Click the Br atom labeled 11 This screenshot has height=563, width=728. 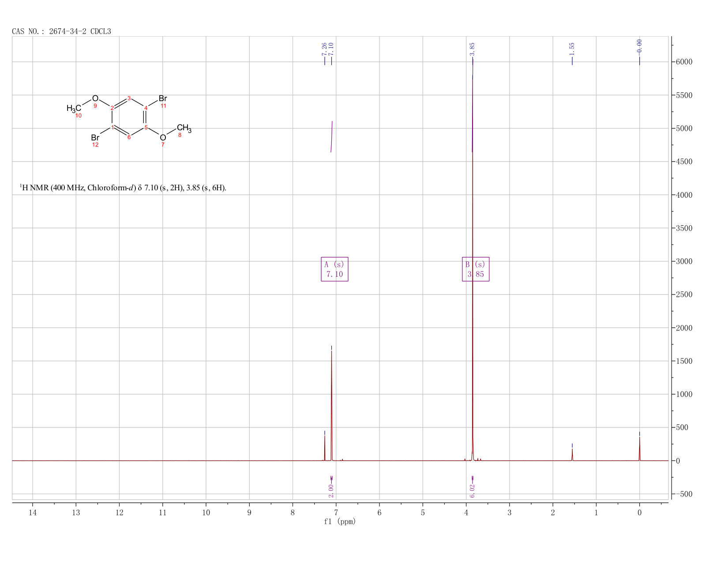[163, 98]
